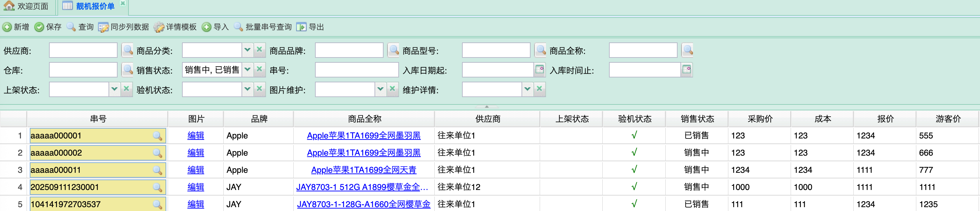This screenshot has width=980, height=211.
Task: Expand the 商品分类 dropdown
Action: pyautogui.click(x=247, y=50)
